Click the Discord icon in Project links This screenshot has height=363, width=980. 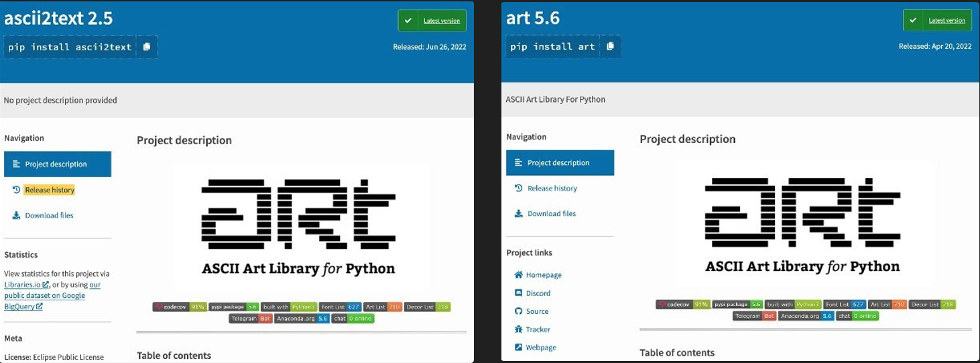518,293
